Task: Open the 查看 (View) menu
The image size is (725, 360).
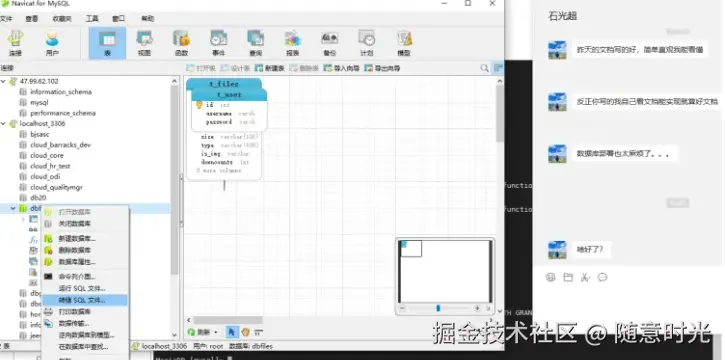Action: point(31,18)
